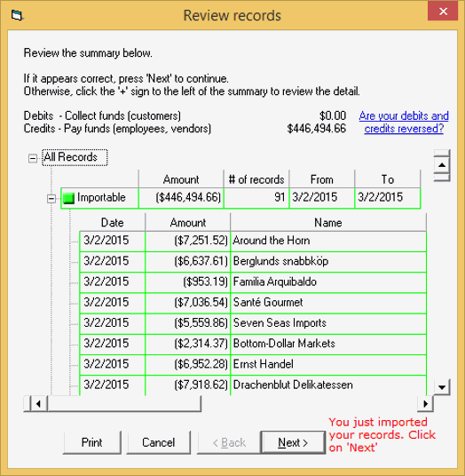Click the vertical scrollbar thumb
465x476 pixels.
tap(442, 177)
